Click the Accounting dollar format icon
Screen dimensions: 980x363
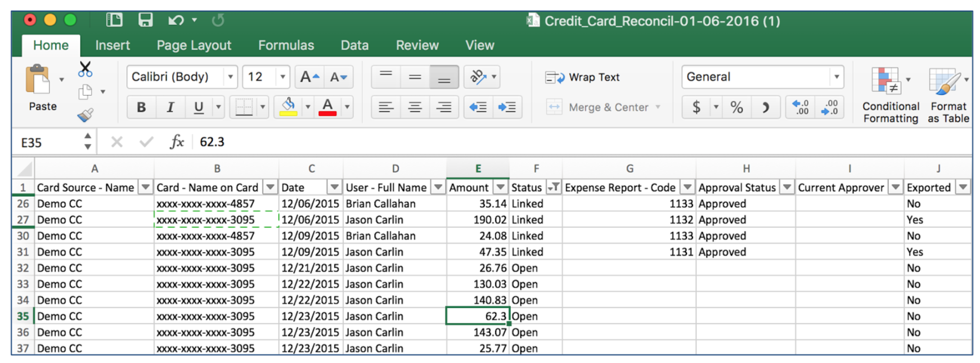click(x=696, y=107)
